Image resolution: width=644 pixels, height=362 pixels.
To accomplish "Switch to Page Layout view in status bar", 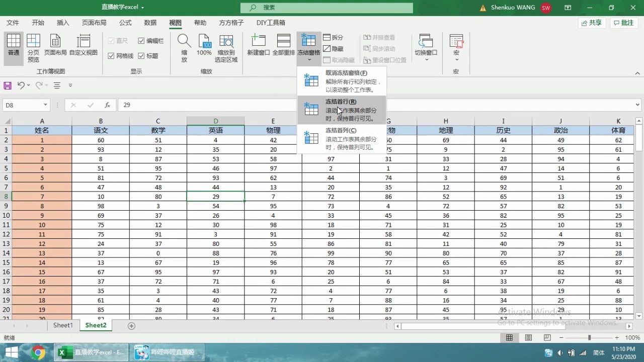I will click(528, 338).
